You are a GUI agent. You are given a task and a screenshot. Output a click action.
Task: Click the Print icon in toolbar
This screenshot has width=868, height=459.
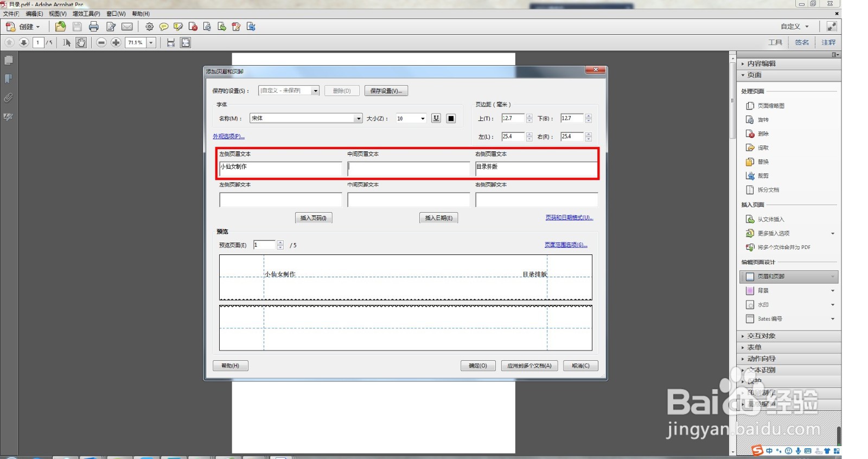click(x=94, y=27)
